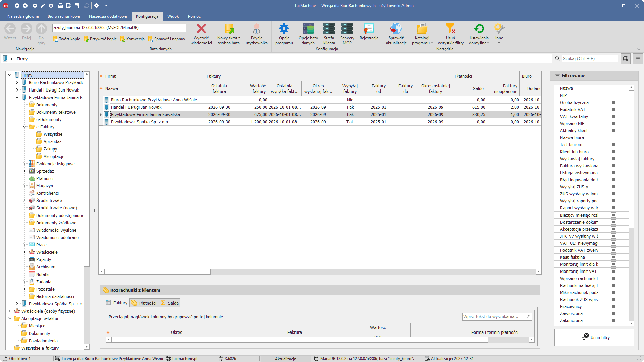Click Sprawdź aktualizacje globe icon
Image resolution: width=644 pixels, height=362 pixels.
pos(396,29)
